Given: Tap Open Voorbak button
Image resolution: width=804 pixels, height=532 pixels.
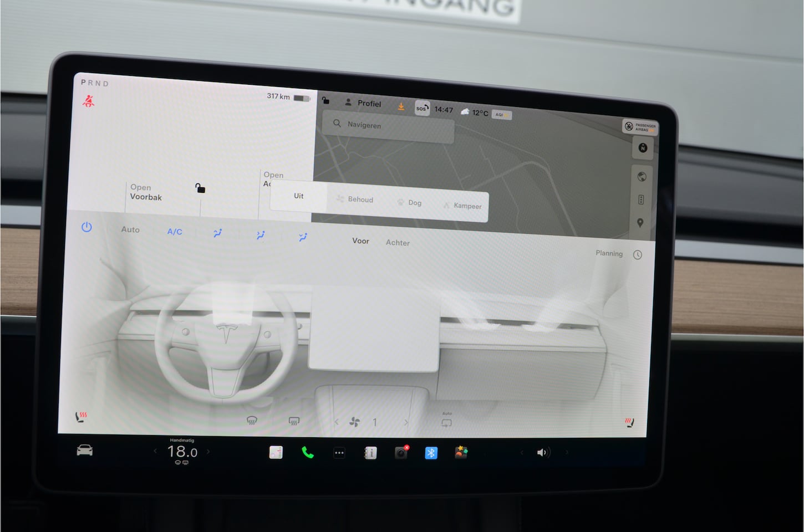Looking at the screenshot, I should [146, 192].
